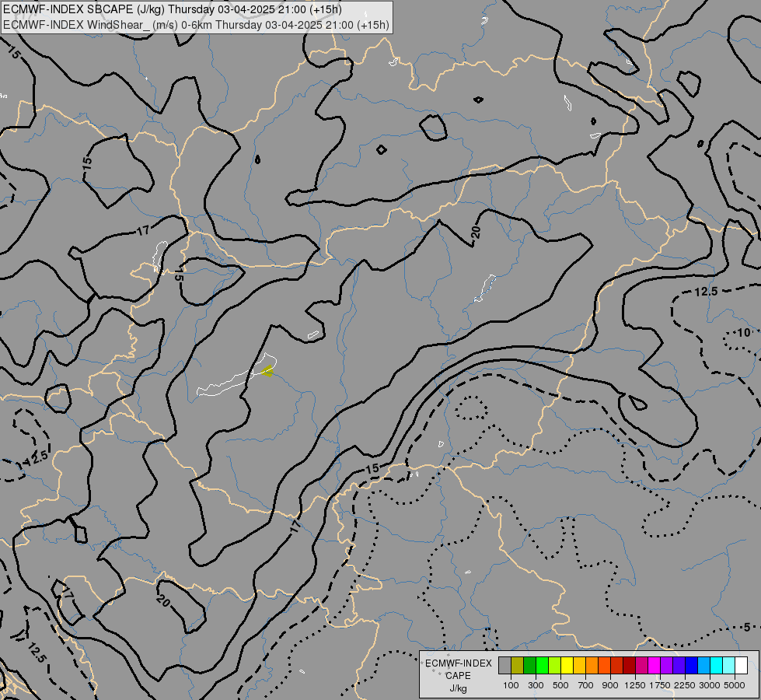Click the 1750 value on the CAPE legend
Screen dimensions: 761x700
[x=660, y=685]
